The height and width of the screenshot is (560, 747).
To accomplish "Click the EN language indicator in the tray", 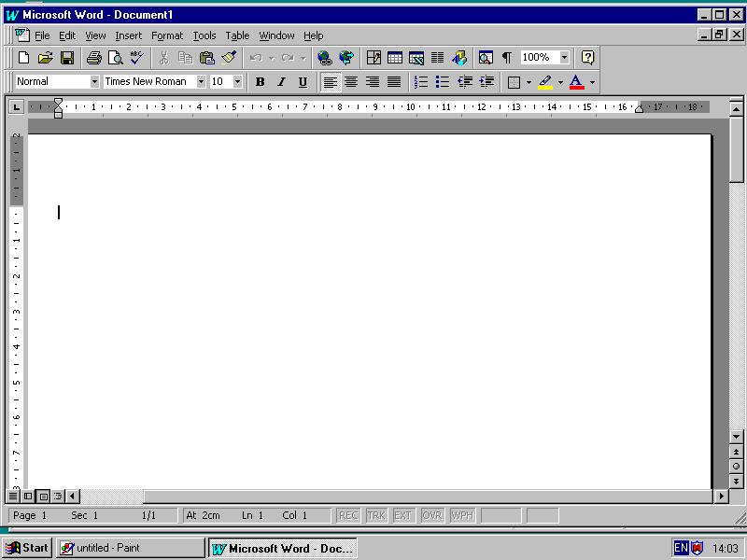I will click(682, 548).
